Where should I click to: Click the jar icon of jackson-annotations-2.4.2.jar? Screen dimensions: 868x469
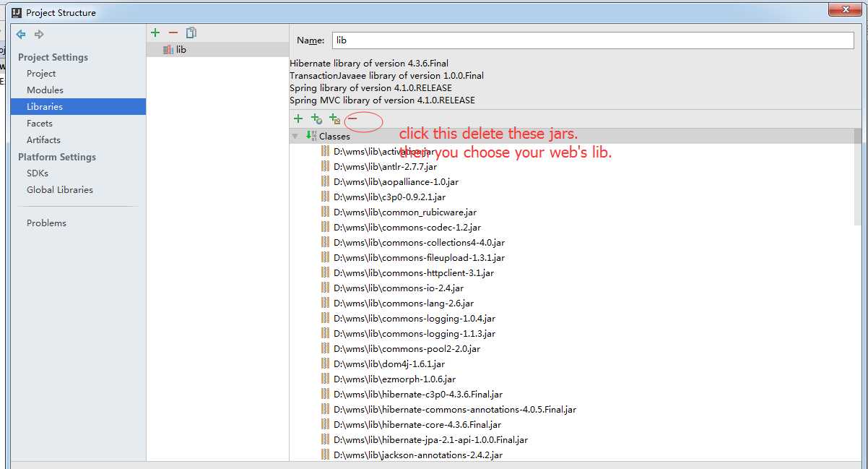point(325,455)
